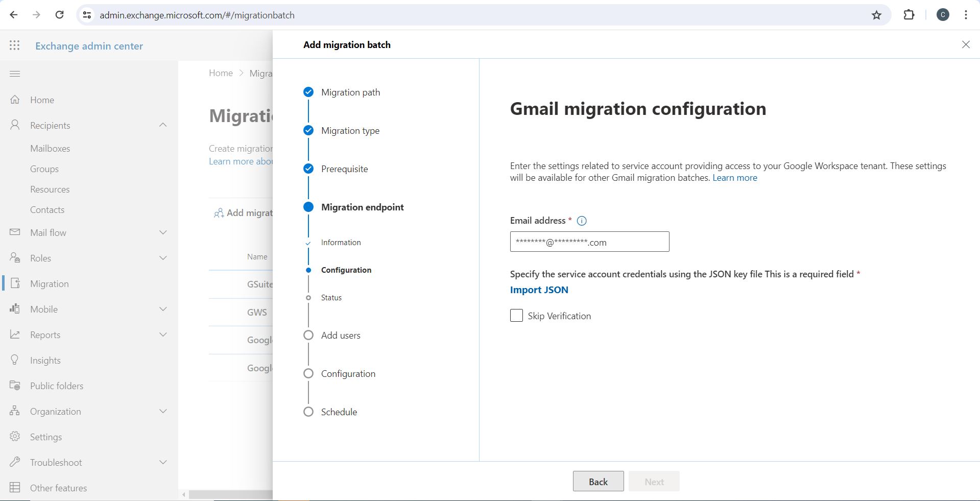The height and width of the screenshot is (501, 980).
Task: Select Migration in the left navigation
Action: pyautogui.click(x=49, y=283)
